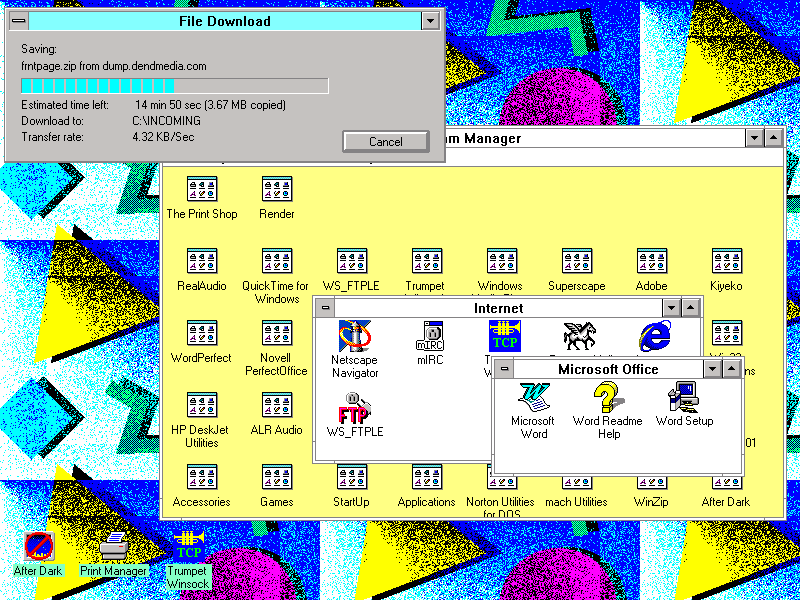This screenshot has height=600, width=800.
Task: Launch Internet Explorer in Internet window
Action: (x=655, y=336)
